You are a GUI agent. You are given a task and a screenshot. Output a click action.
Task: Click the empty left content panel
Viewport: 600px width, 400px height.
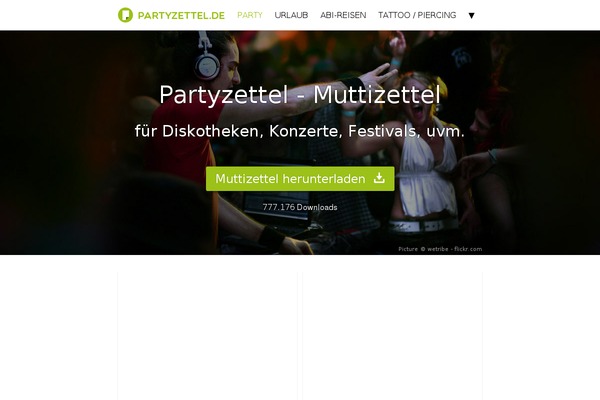point(207,336)
